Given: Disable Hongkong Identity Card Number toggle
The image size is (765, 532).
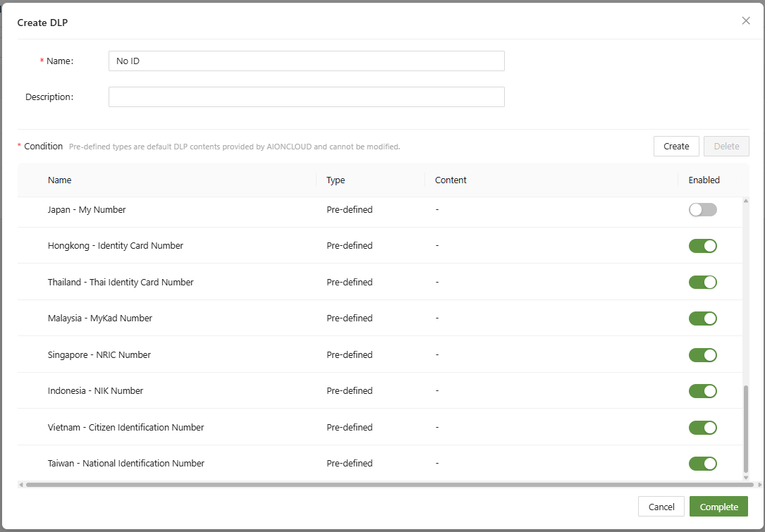Looking at the screenshot, I should pos(702,246).
